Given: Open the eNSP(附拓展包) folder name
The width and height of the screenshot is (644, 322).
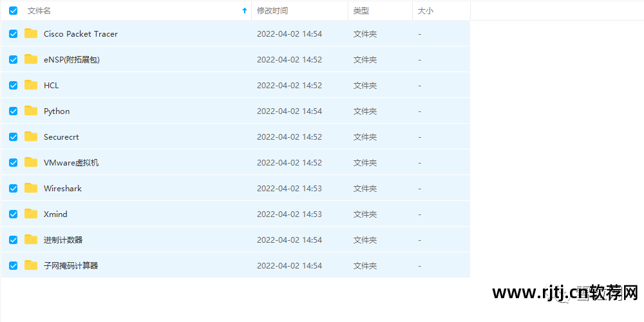Looking at the screenshot, I should pos(72,60).
